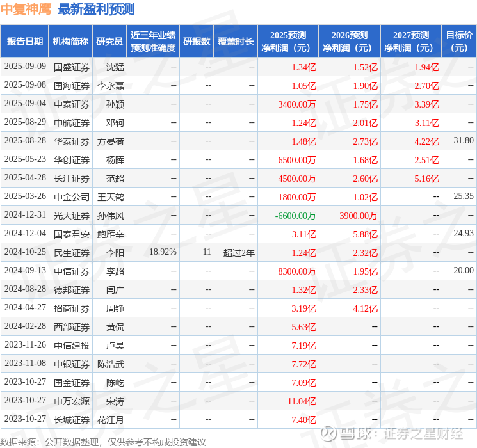Select the 2027预测净利润 column header

click(411, 42)
